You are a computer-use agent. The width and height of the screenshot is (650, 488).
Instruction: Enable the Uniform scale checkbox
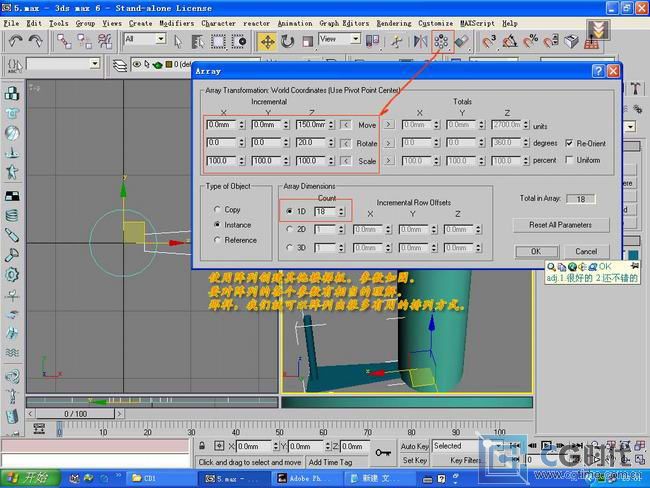pyautogui.click(x=569, y=160)
